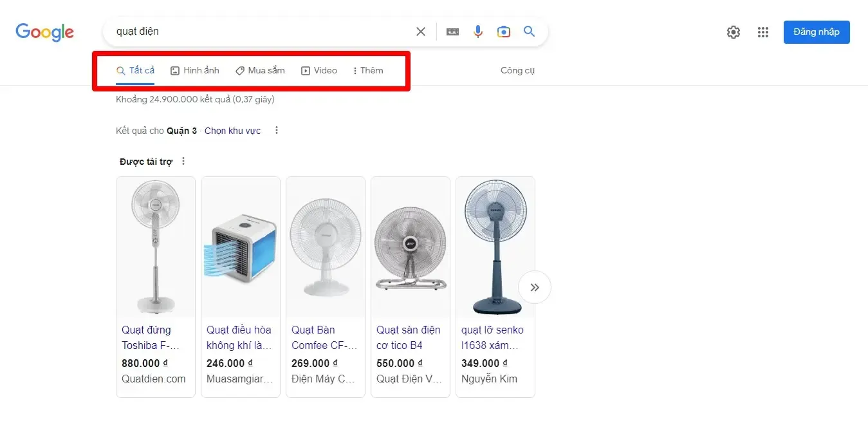Open quick settings gear icon

tap(733, 32)
